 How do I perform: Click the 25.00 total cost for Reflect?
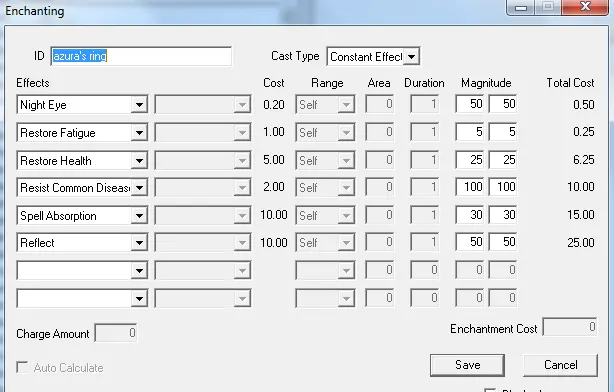(581, 243)
